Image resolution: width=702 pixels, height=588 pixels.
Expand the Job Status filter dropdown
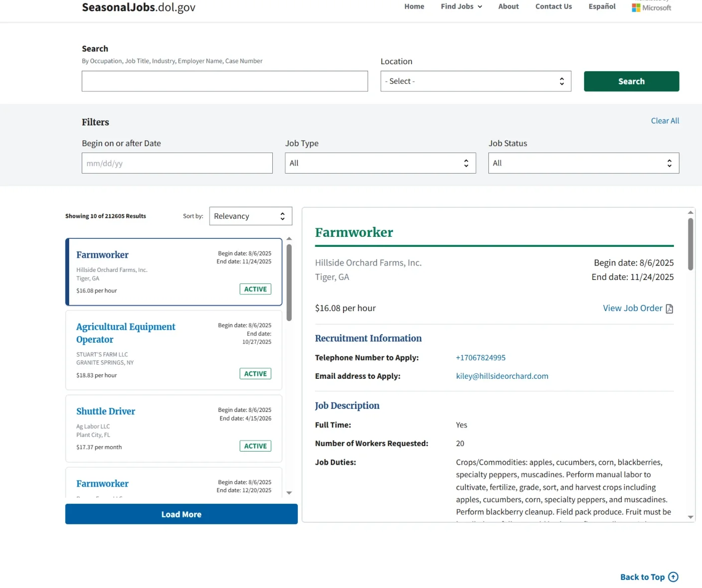(x=584, y=163)
